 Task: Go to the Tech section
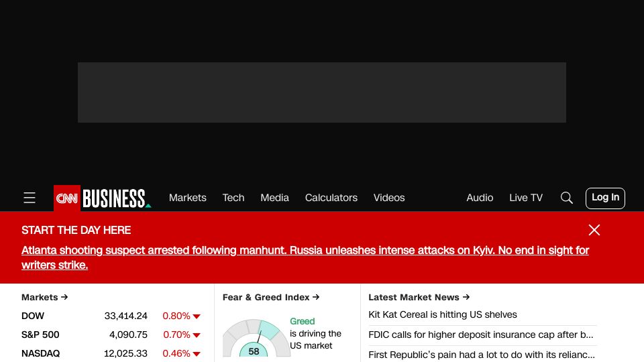[x=233, y=198]
